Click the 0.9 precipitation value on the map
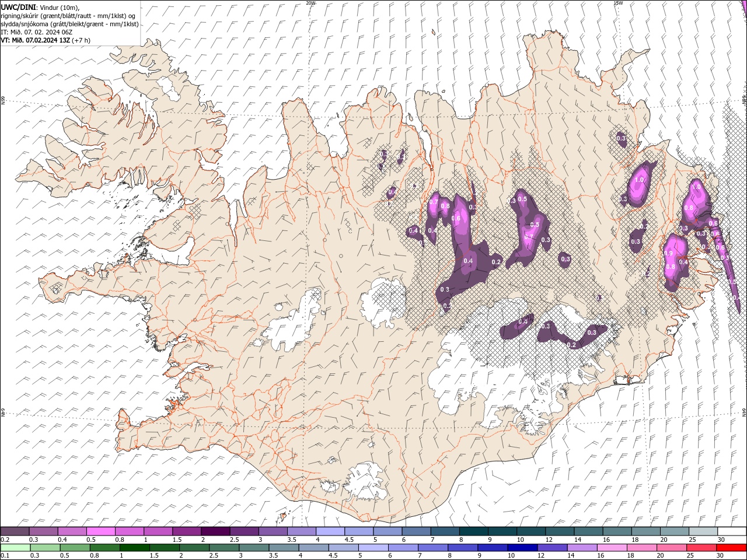Image resolution: width=747 pixels, height=560 pixels. point(669,253)
